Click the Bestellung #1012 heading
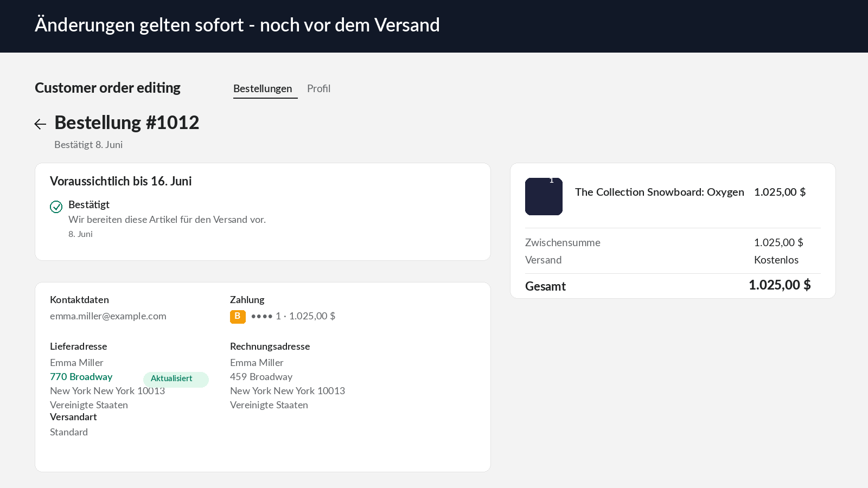The width and height of the screenshot is (868, 488). click(x=127, y=123)
